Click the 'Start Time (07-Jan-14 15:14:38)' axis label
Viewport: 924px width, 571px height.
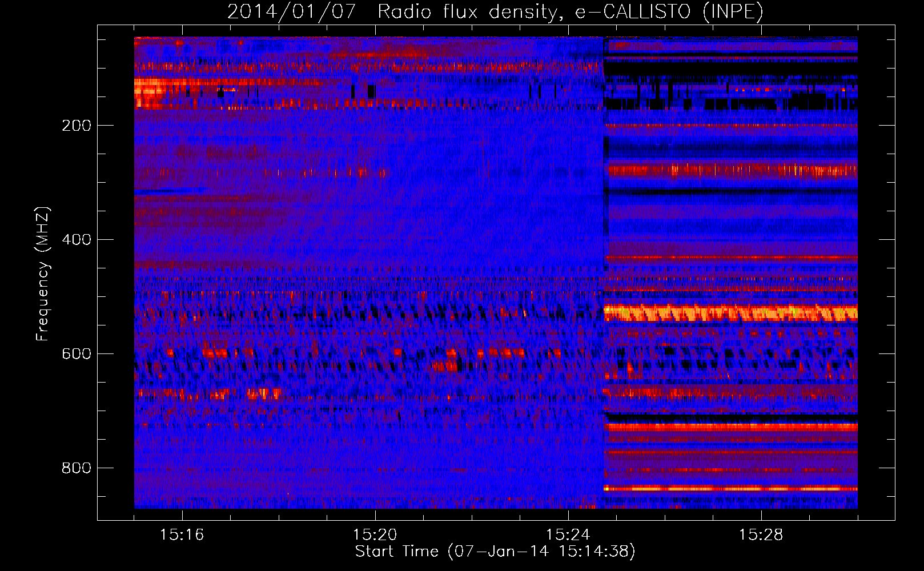tap(495, 552)
